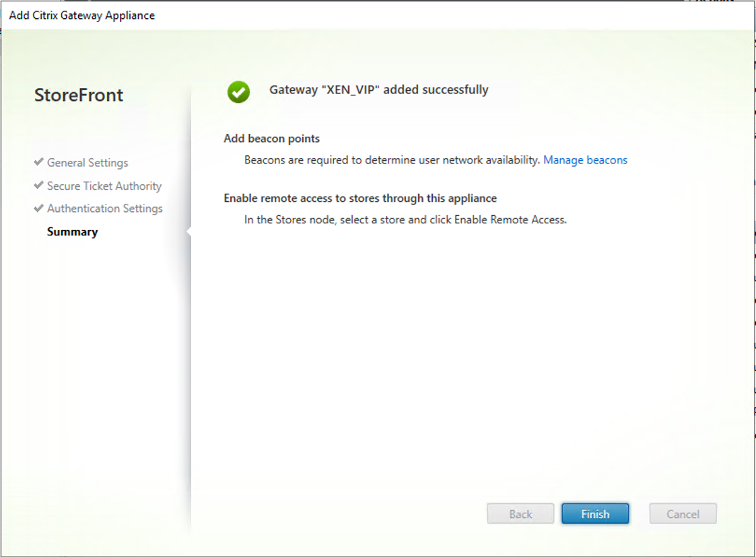Click the StoreFront title

coord(79,95)
